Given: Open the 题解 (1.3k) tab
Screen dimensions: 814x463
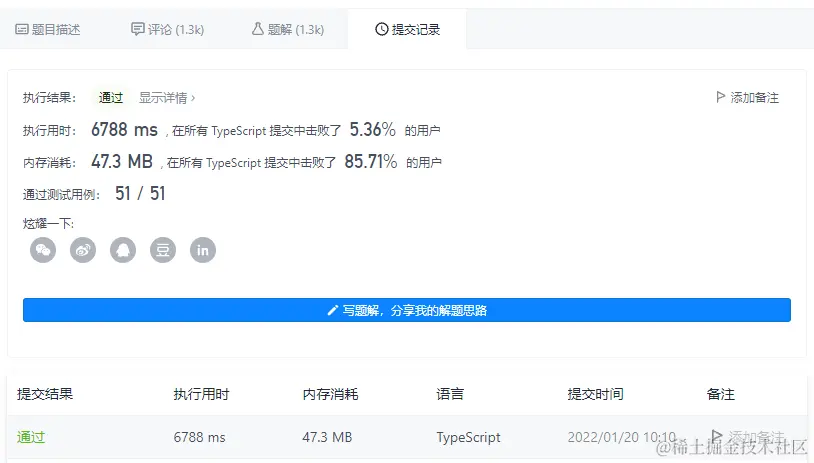Looking at the screenshot, I should (288, 30).
